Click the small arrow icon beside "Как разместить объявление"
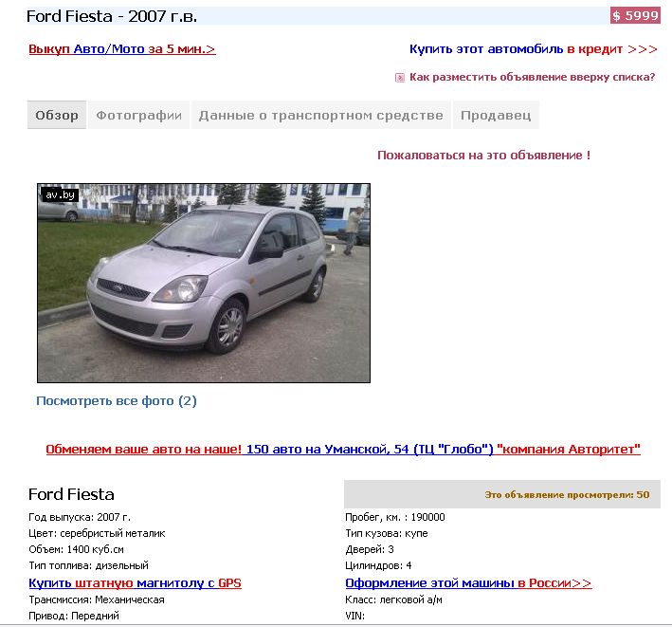The height and width of the screenshot is (627, 672). pos(399,78)
